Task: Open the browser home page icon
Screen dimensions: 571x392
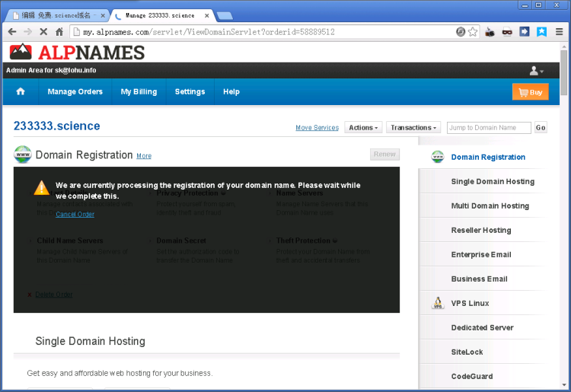Action: 59,32
